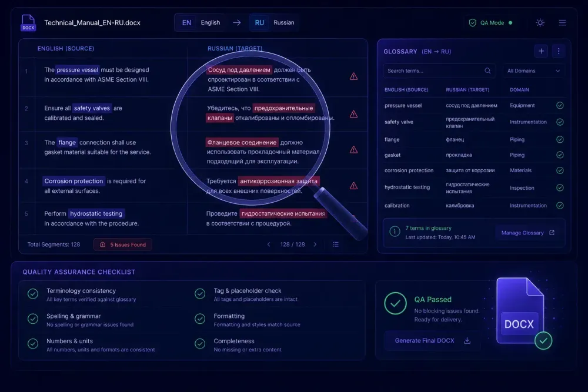Go to previous segment page arrow
This screenshot has width=588, height=392.
point(269,244)
